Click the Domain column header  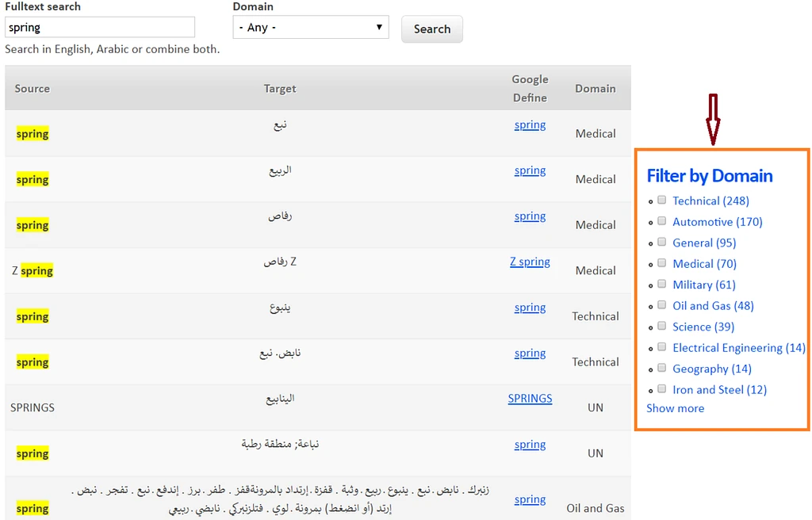tap(596, 89)
